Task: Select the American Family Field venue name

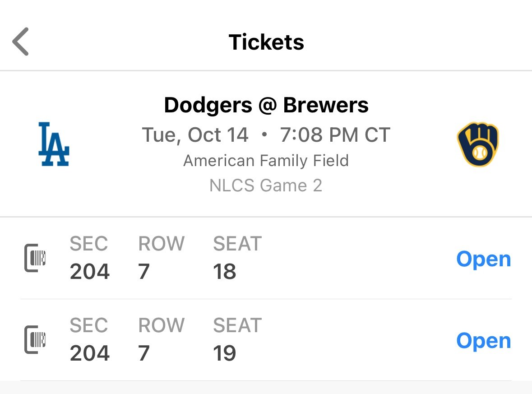Action: point(266,161)
